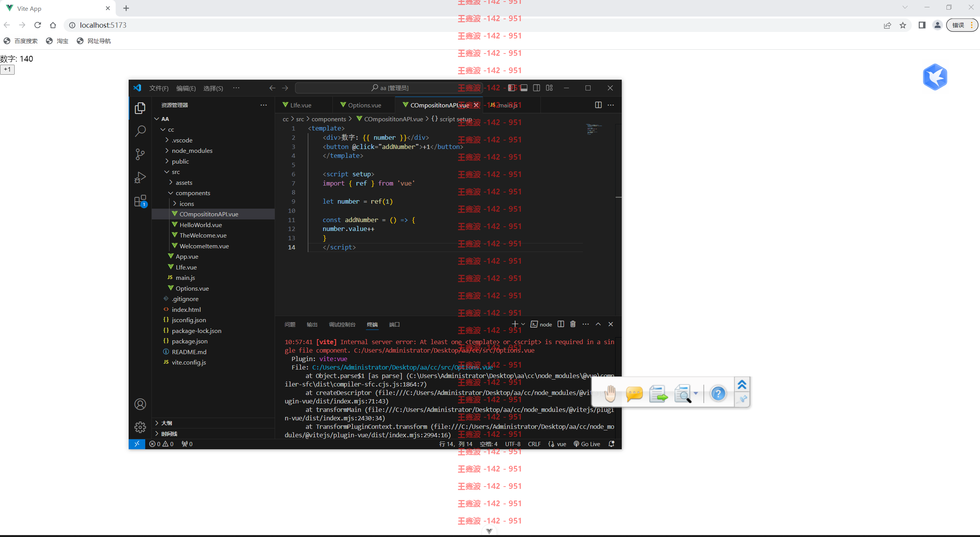Close the COmpositionAPI.vue tab

[x=476, y=105]
